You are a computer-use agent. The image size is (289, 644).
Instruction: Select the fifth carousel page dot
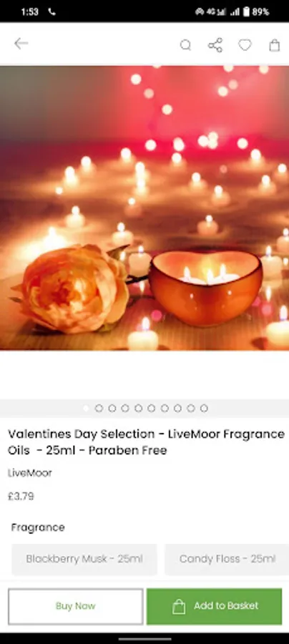tap(138, 409)
